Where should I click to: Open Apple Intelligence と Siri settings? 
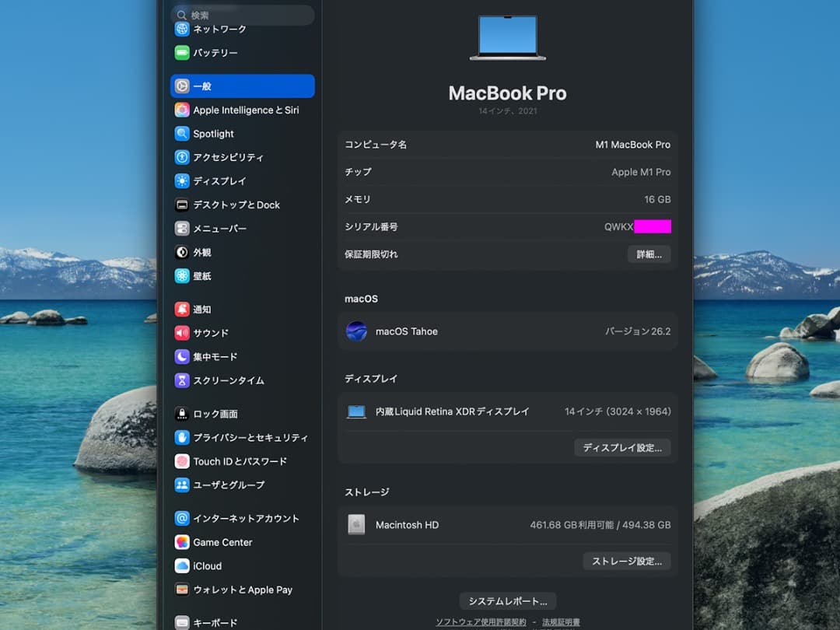click(182, 110)
